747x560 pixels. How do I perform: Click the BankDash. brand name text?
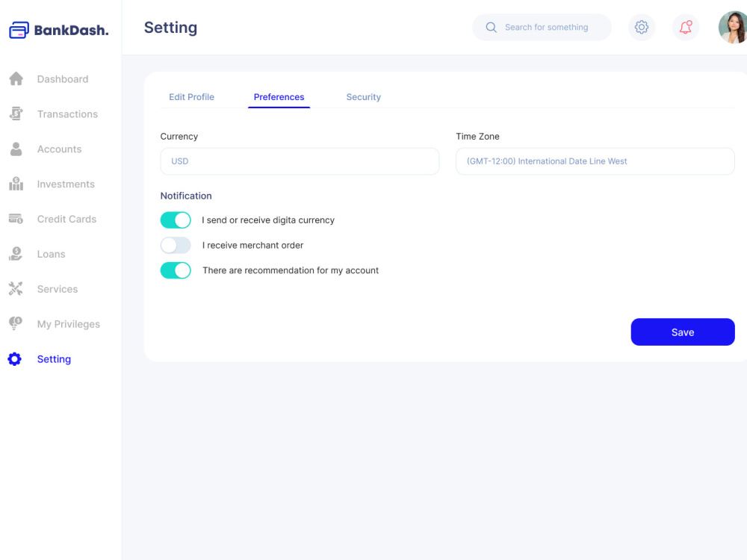(72, 30)
